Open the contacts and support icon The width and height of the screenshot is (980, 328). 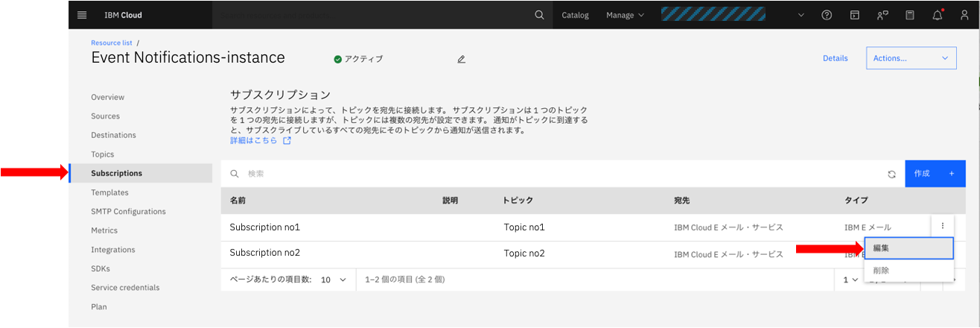pyautogui.click(x=882, y=15)
